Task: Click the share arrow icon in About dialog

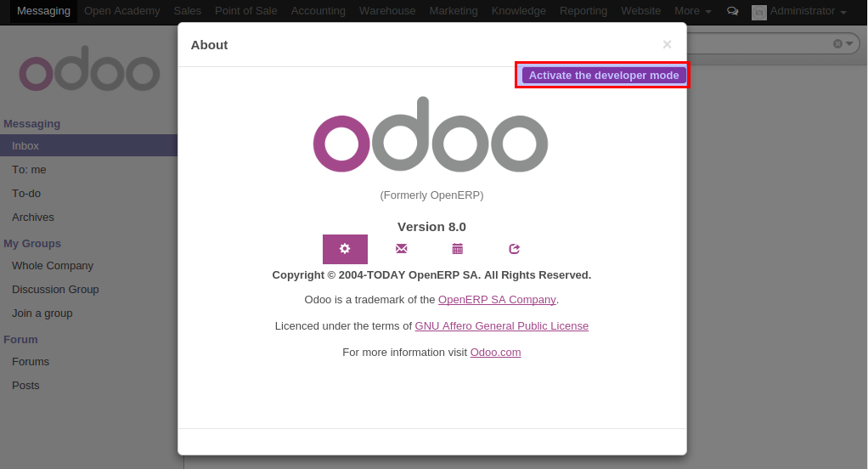Action: (515, 249)
